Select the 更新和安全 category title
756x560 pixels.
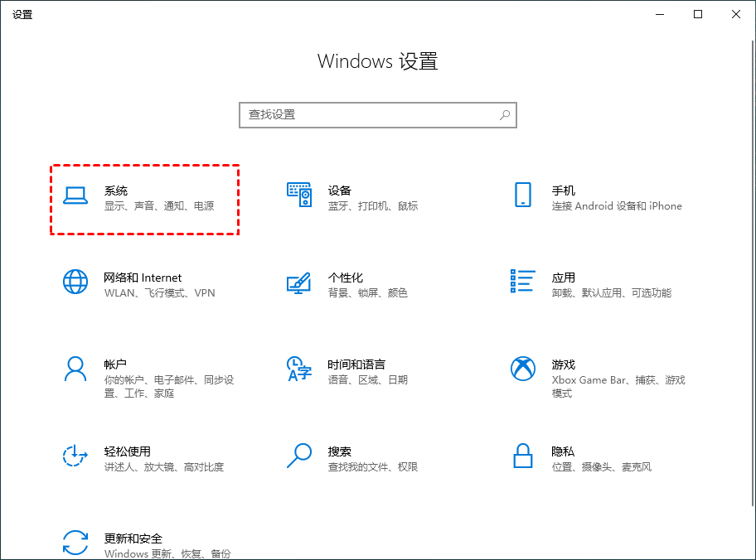133,538
